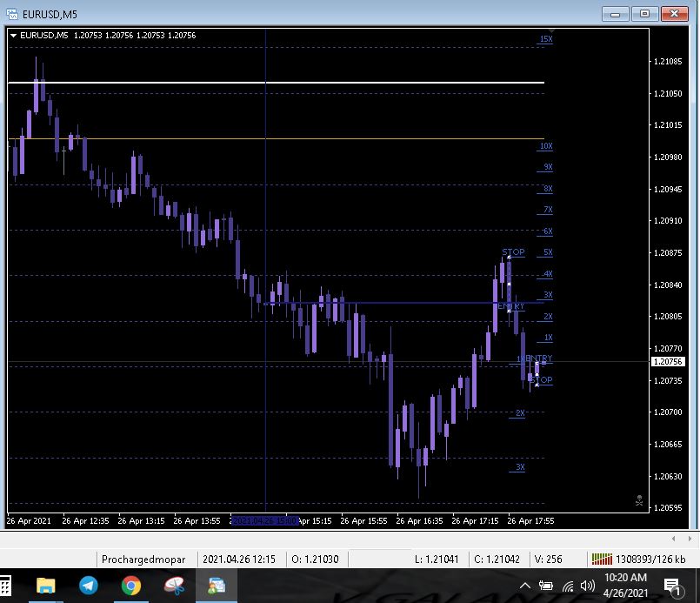Screen dimensions: 700x603
Task: Select the 6X level label
Action: click(548, 231)
